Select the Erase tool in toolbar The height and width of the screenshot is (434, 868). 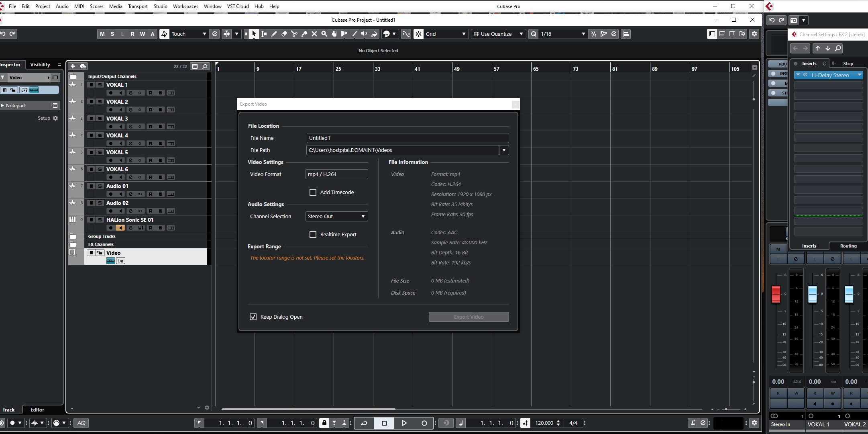pos(284,34)
